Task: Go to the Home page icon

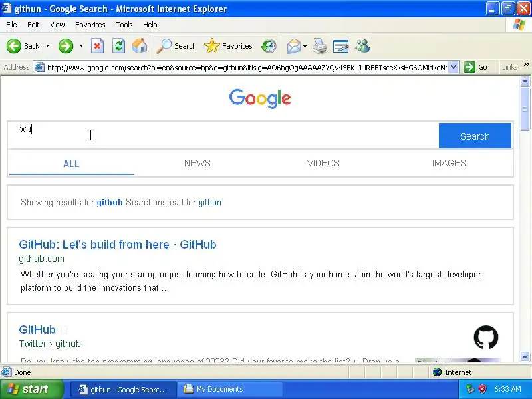Action: 140,46
